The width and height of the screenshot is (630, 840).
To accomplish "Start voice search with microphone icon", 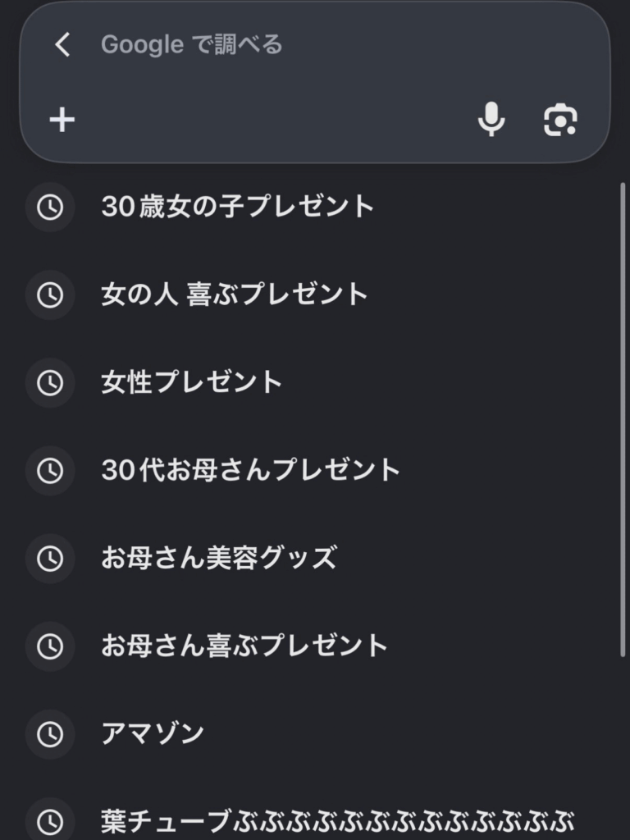I will coord(491,119).
